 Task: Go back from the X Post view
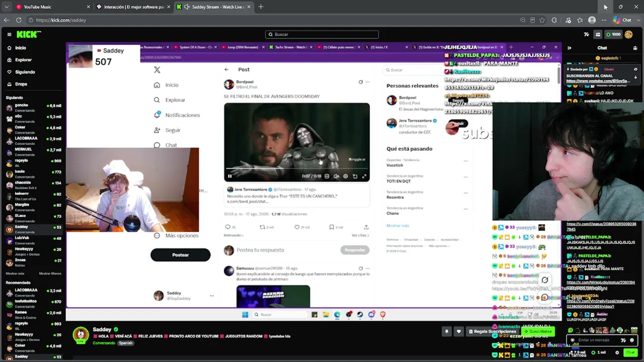click(226, 69)
